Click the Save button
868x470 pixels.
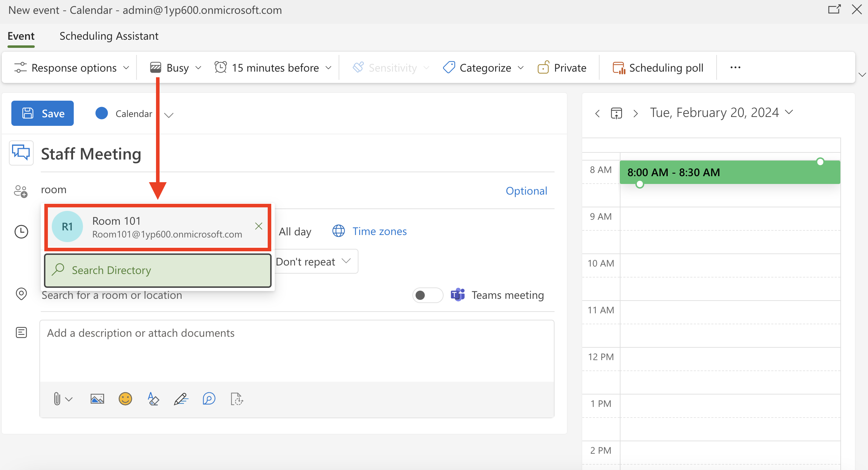43,113
